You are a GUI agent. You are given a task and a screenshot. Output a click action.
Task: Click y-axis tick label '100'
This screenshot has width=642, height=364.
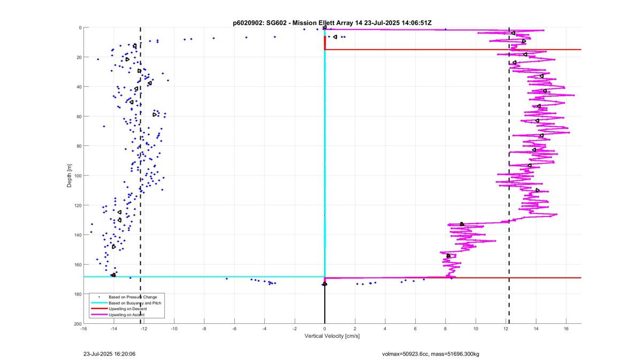(78, 176)
